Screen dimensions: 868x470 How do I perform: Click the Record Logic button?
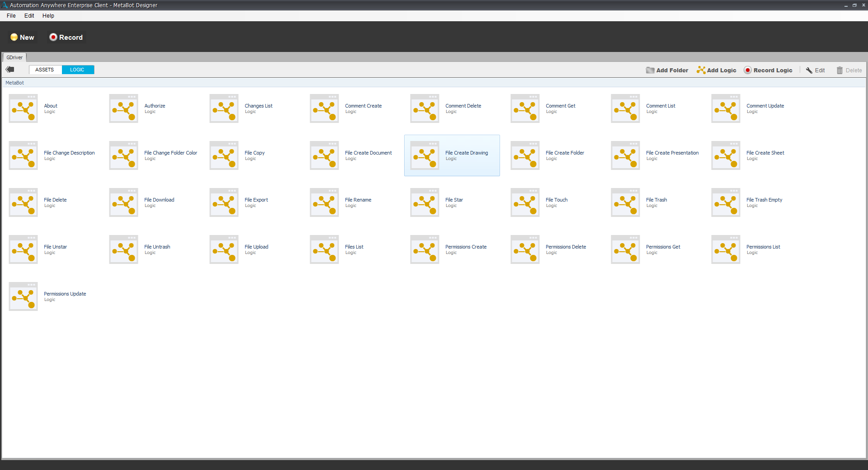[x=768, y=70]
